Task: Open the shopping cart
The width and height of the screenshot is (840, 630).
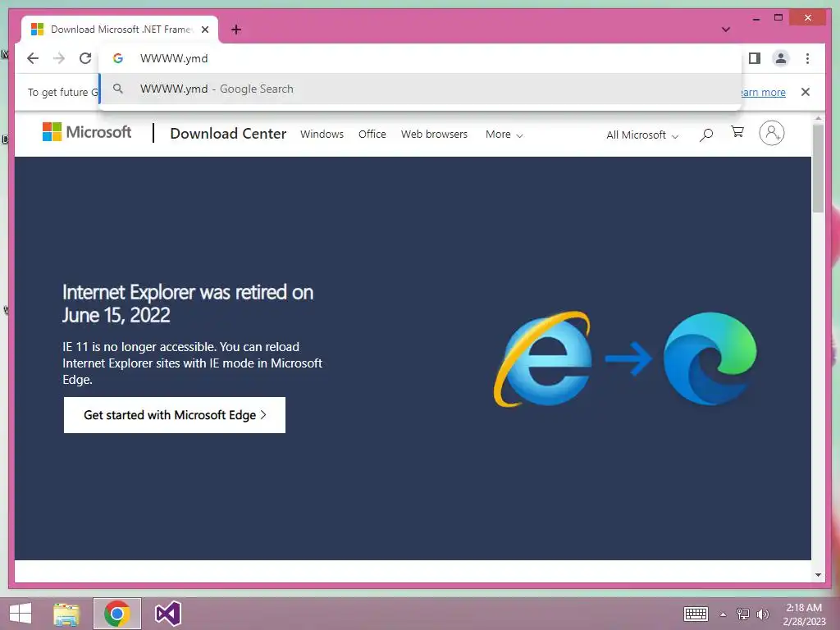Action: click(x=737, y=132)
